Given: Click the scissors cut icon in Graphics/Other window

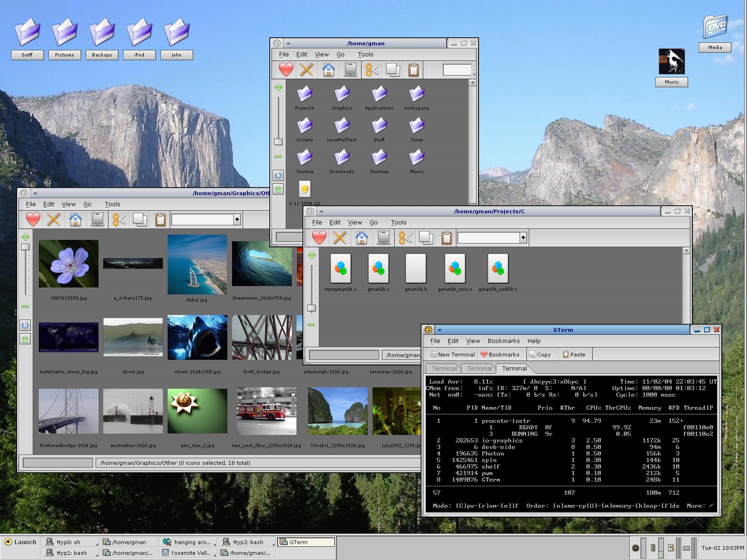Looking at the screenshot, I should [x=119, y=219].
